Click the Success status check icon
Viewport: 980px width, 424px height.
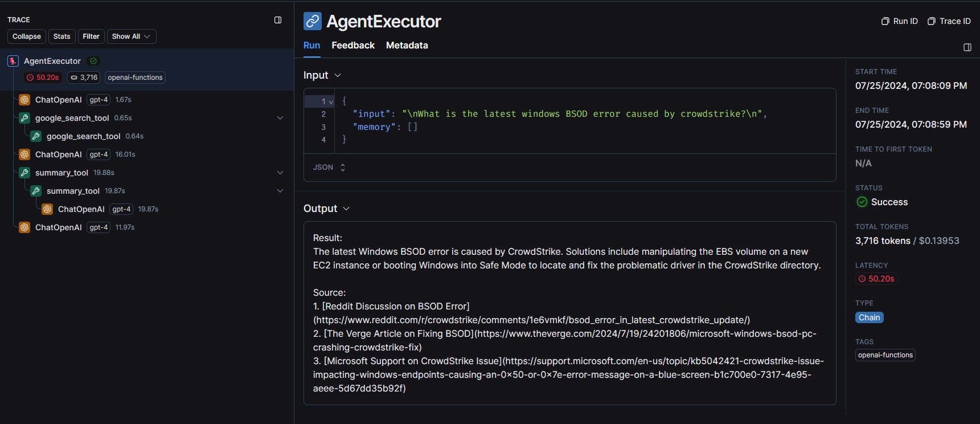click(862, 202)
